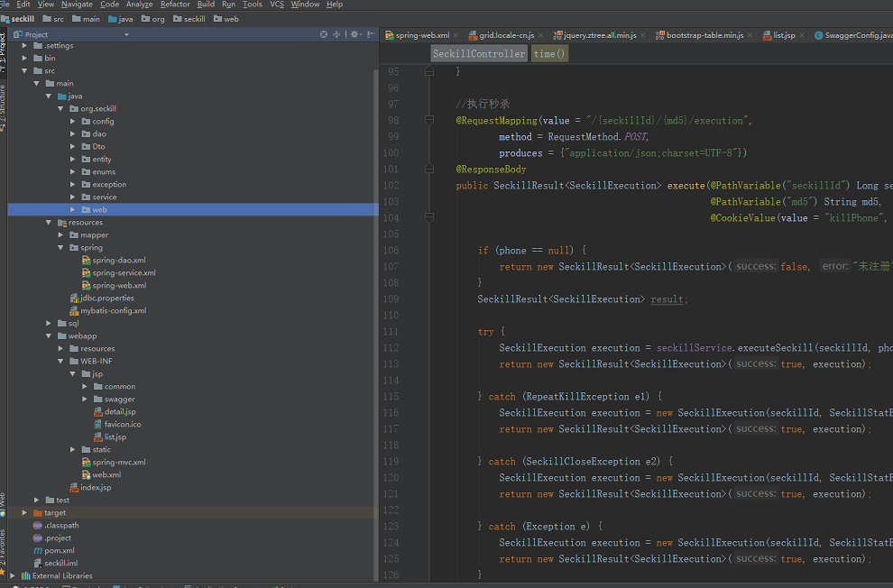Image resolution: width=893 pixels, height=588 pixels.
Task: Click the External Libraries icon
Action: (x=25, y=575)
